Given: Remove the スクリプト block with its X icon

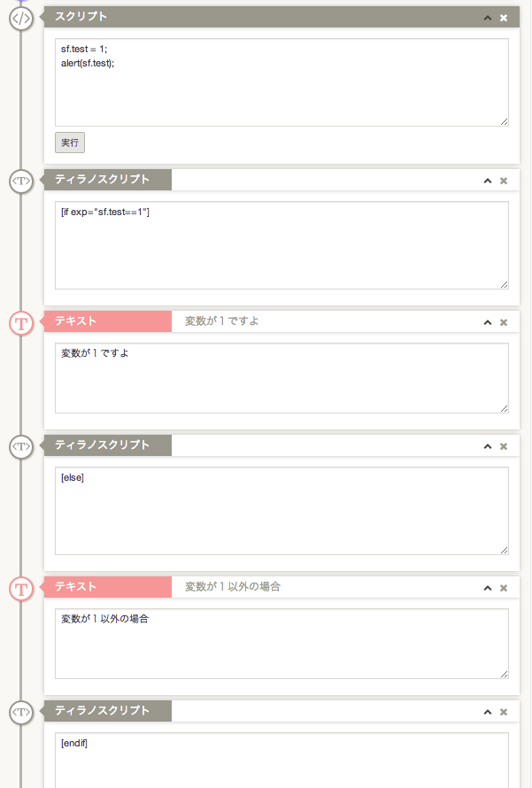Looking at the screenshot, I should [504, 18].
